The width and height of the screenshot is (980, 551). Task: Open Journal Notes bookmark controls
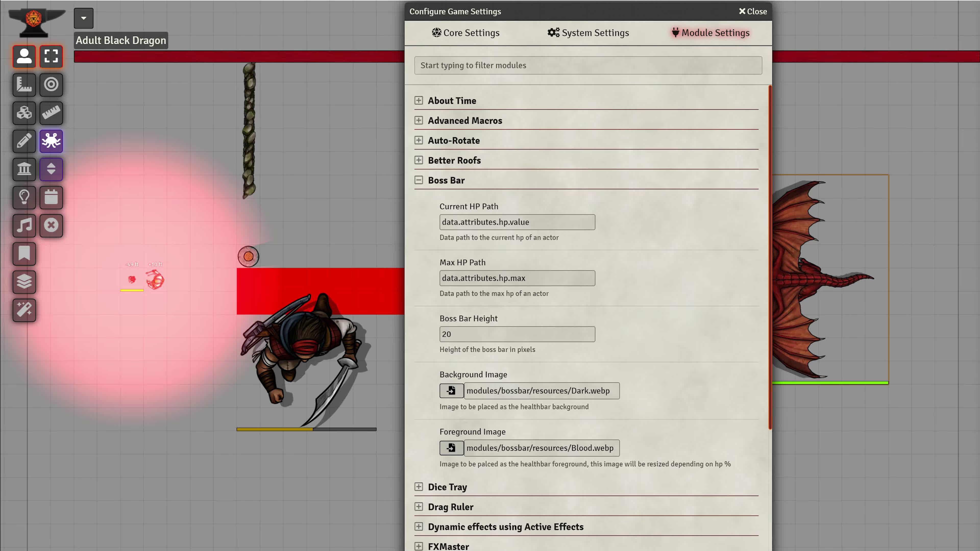tap(24, 253)
